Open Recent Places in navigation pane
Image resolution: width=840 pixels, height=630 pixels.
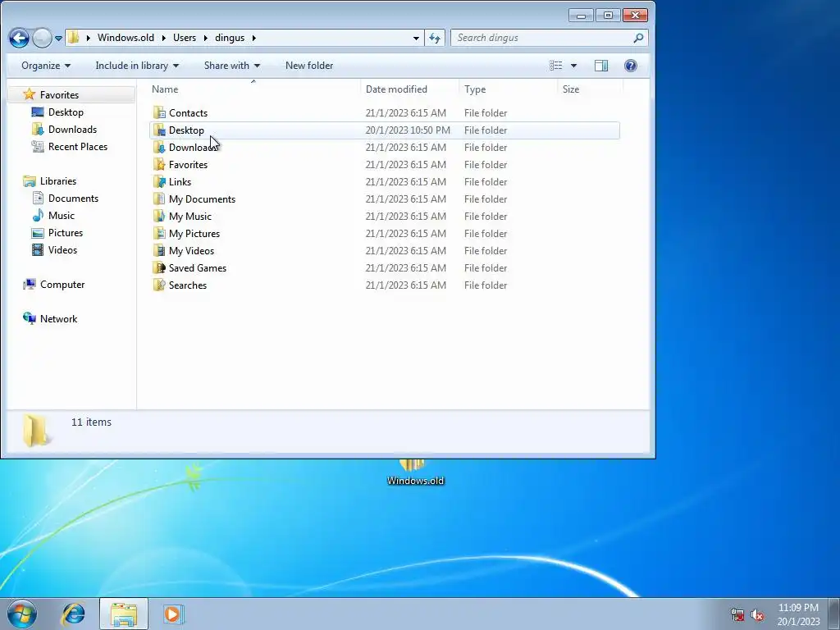pos(78,146)
